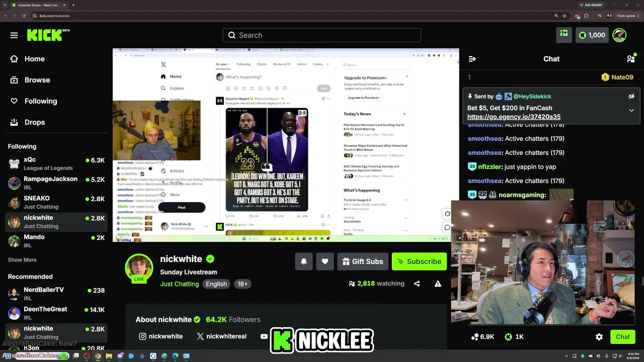
Task: Focus the Kick Search field
Action: click(x=322, y=35)
